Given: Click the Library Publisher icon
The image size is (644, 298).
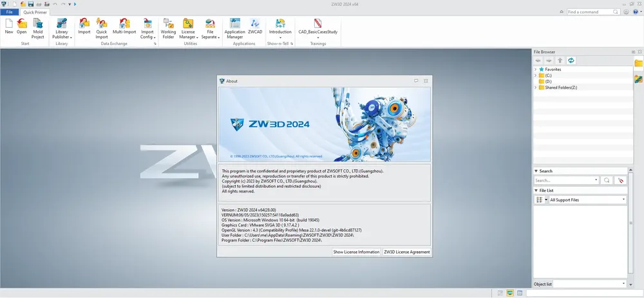Looking at the screenshot, I should pyautogui.click(x=62, y=24).
